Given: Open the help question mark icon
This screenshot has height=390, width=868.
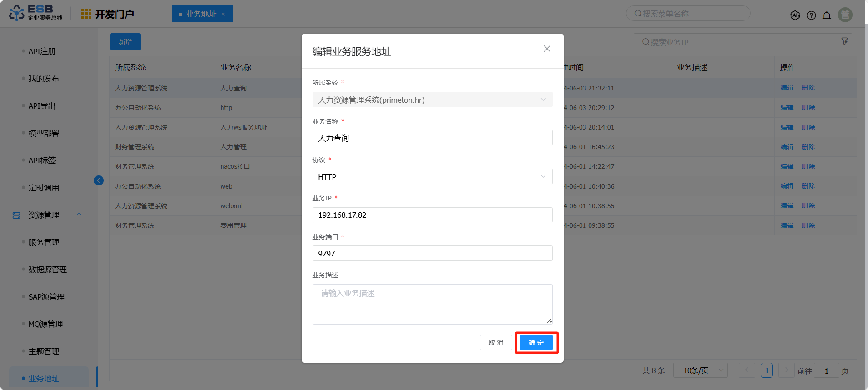Looking at the screenshot, I should click(811, 15).
